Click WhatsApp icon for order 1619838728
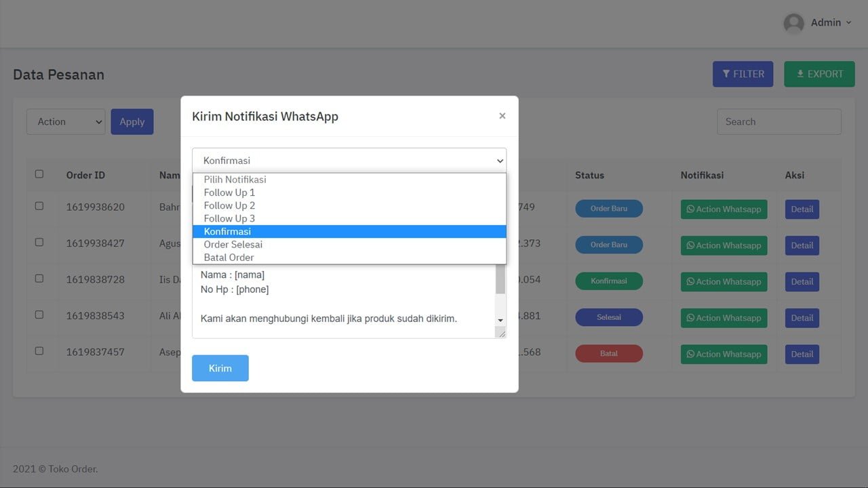This screenshot has width=868, height=488. [690, 282]
